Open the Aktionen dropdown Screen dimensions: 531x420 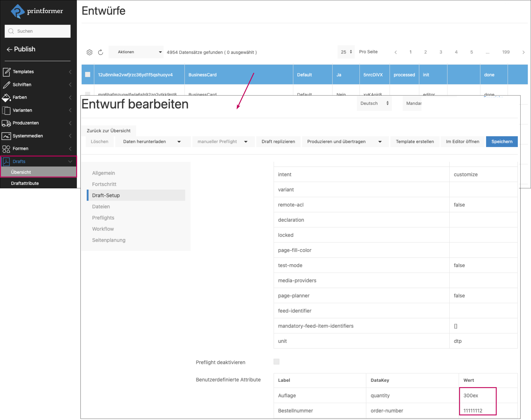(x=136, y=52)
